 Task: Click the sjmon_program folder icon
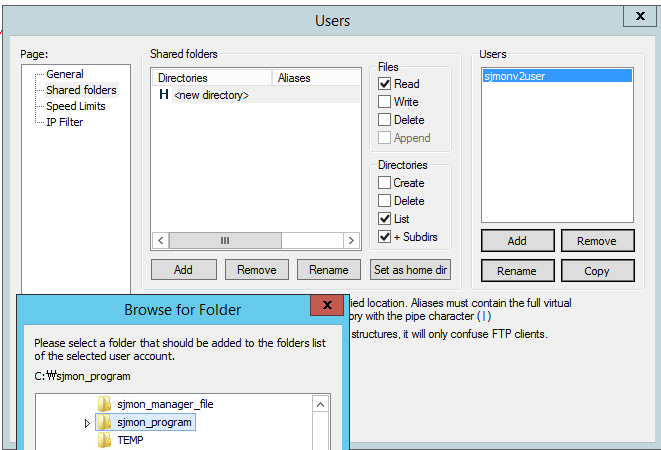105,423
